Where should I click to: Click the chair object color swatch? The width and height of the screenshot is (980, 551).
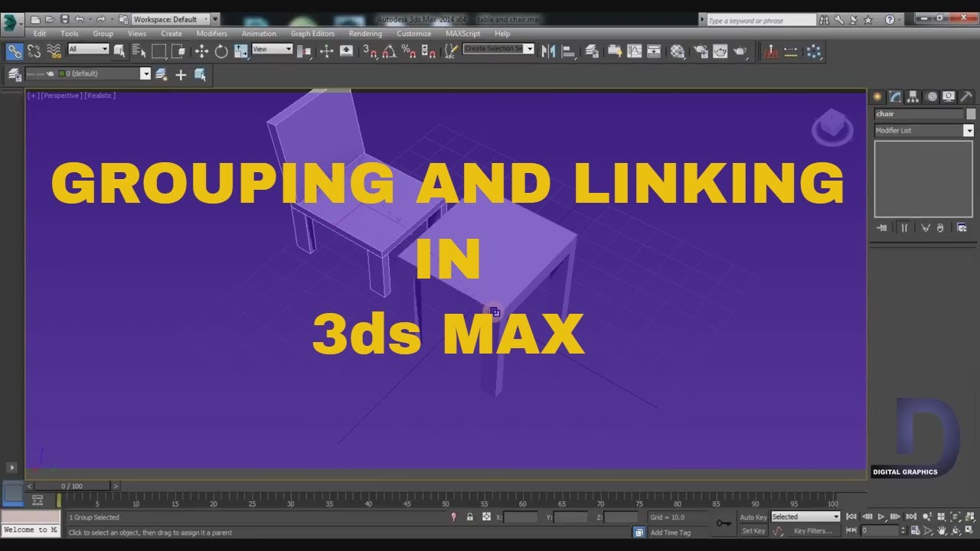point(971,114)
